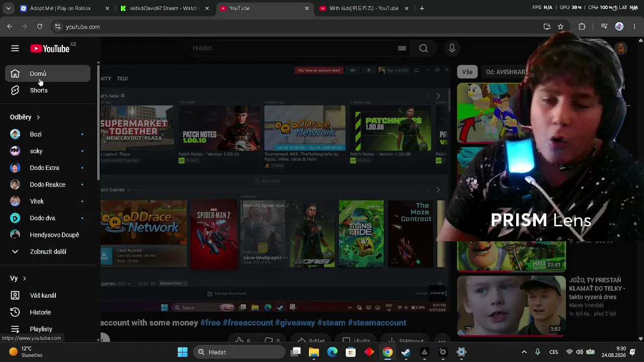644x362 pixels.
Task: Select the Vše filter chip
Action: [467, 72]
